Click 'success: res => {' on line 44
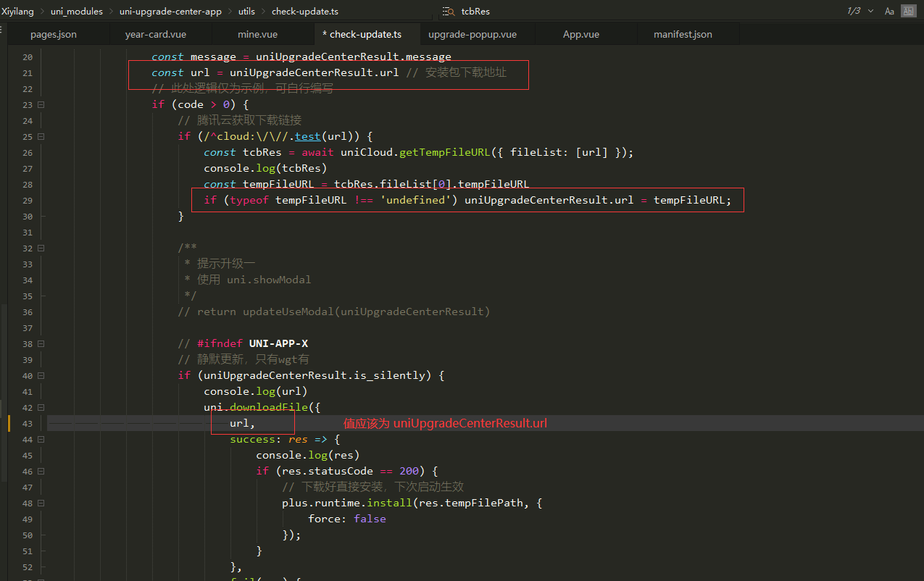Screen dimensions: 924x581 (285, 439)
